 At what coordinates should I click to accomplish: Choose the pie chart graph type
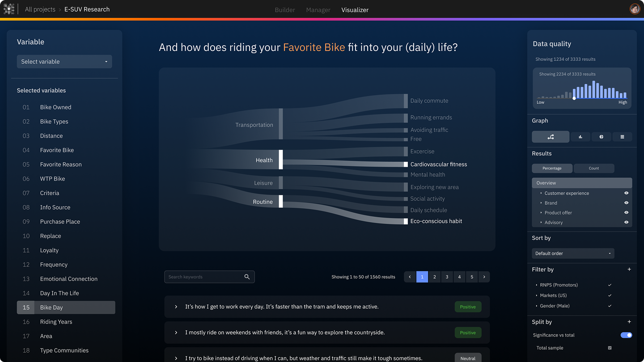tap(601, 136)
